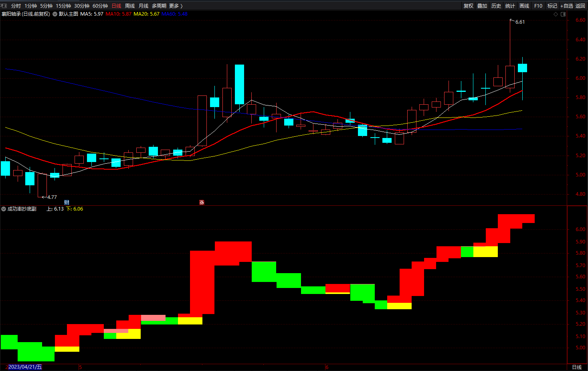Open the 统计 statistics tool
The height and width of the screenshot is (371, 588).
tap(510, 6)
